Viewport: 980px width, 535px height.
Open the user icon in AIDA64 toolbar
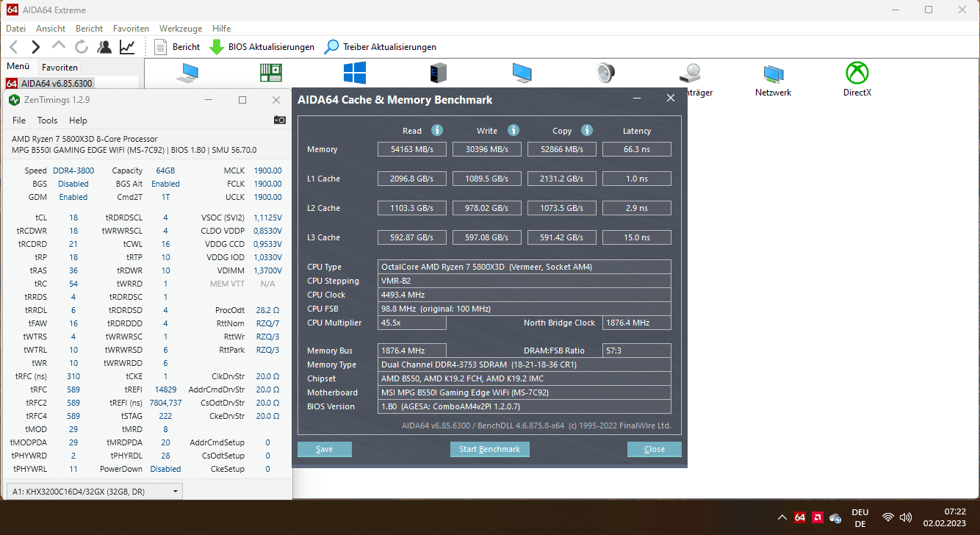(104, 47)
